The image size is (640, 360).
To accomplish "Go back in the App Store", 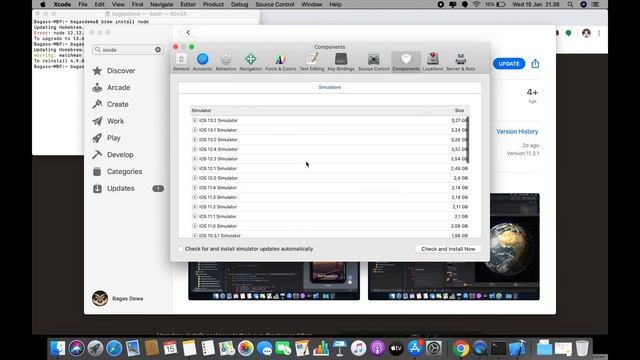I will point(188,32).
